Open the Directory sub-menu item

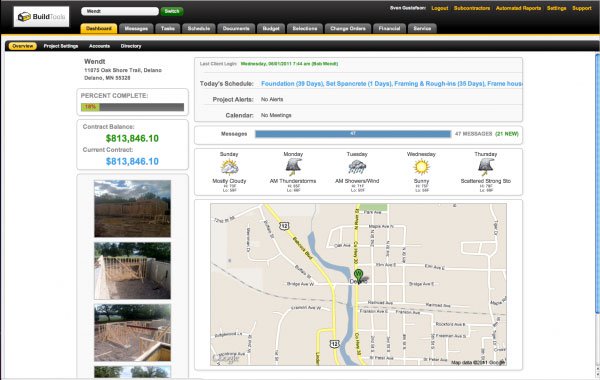pyautogui.click(x=131, y=46)
